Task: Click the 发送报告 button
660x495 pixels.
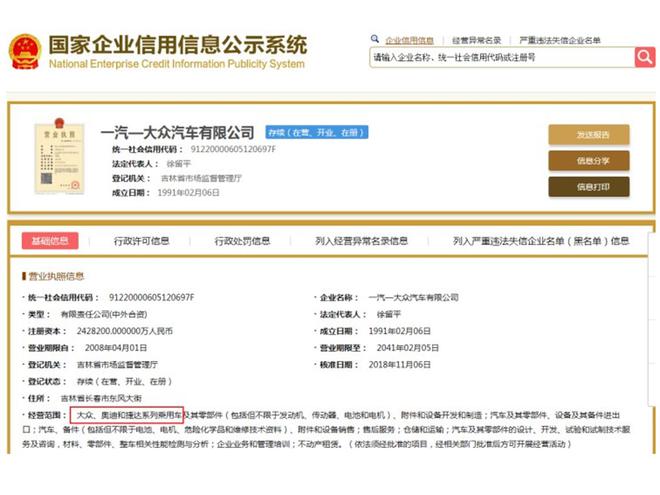Action: coord(589,135)
